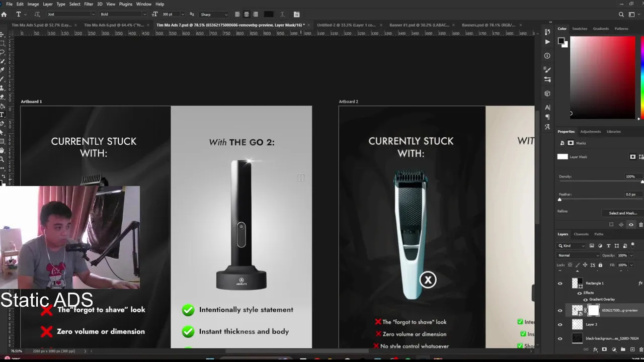644x362 pixels.
Task: Open the layer filter Kind dropdown
Action: (x=572, y=246)
